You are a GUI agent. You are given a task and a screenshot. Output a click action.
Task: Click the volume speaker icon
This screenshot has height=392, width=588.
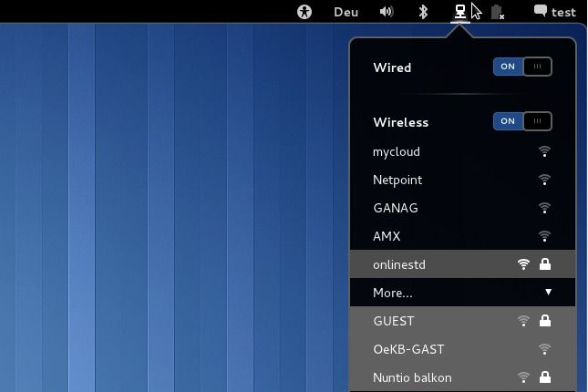[387, 12]
